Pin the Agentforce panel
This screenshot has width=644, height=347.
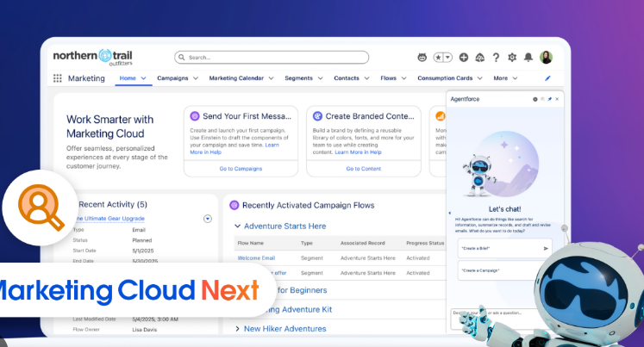[x=549, y=99]
